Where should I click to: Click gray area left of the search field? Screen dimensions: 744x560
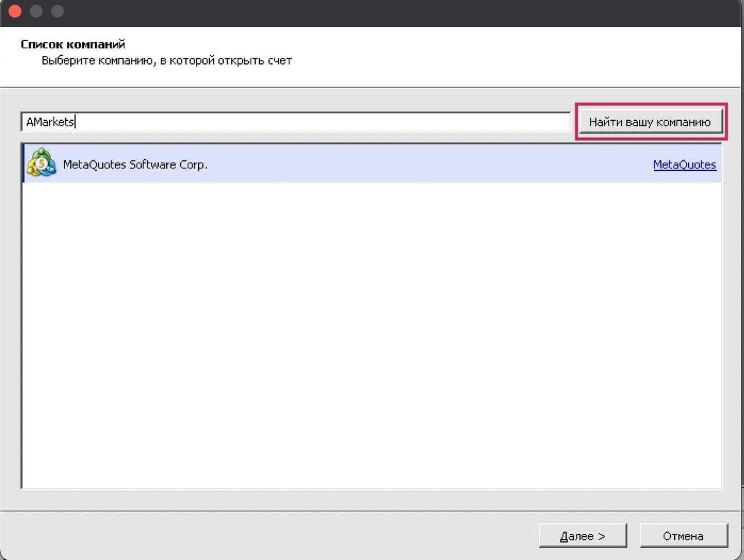point(10,122)
